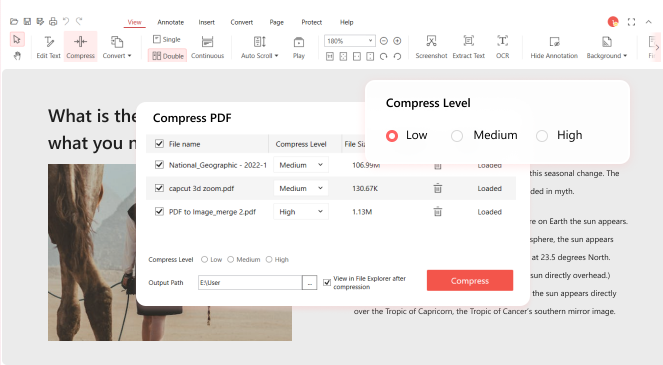Click the Compress Level column header
663x365 pixels.
tap(301, 144)
